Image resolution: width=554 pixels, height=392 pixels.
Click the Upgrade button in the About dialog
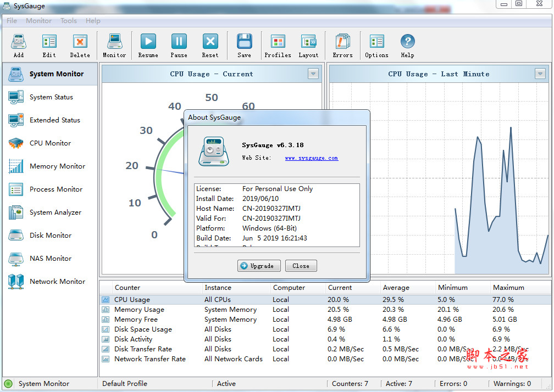pyautogui.click(x=259, y=266)
